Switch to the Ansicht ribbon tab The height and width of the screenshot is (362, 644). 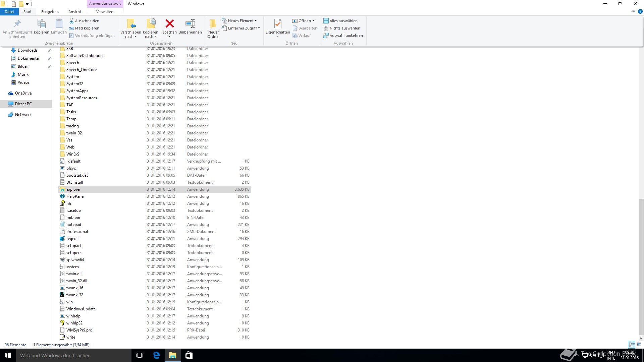pyautogui.click(x=75, y=12)
